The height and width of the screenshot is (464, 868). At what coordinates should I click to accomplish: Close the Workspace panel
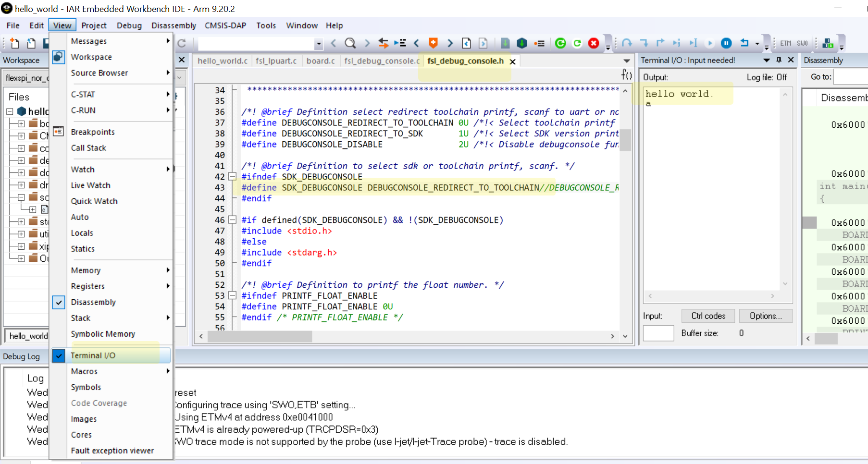(182, 60)
